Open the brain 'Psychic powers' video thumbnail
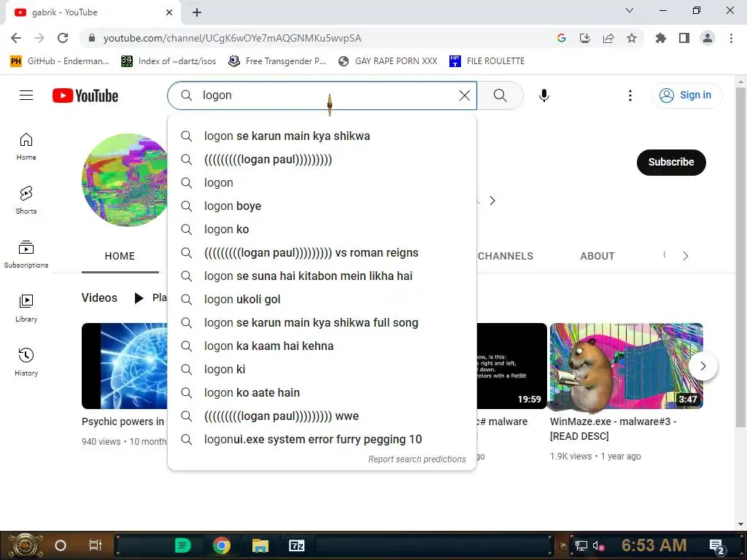 [125, 366]
